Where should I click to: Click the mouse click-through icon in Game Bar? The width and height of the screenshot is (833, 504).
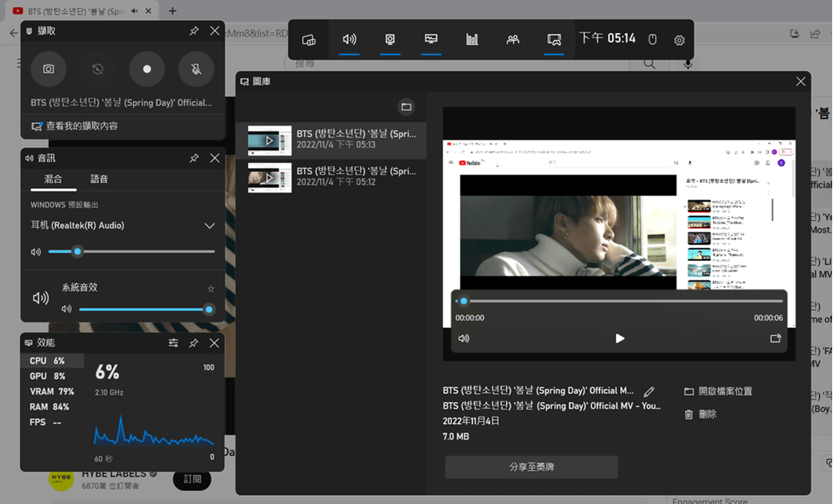[653, 39]
